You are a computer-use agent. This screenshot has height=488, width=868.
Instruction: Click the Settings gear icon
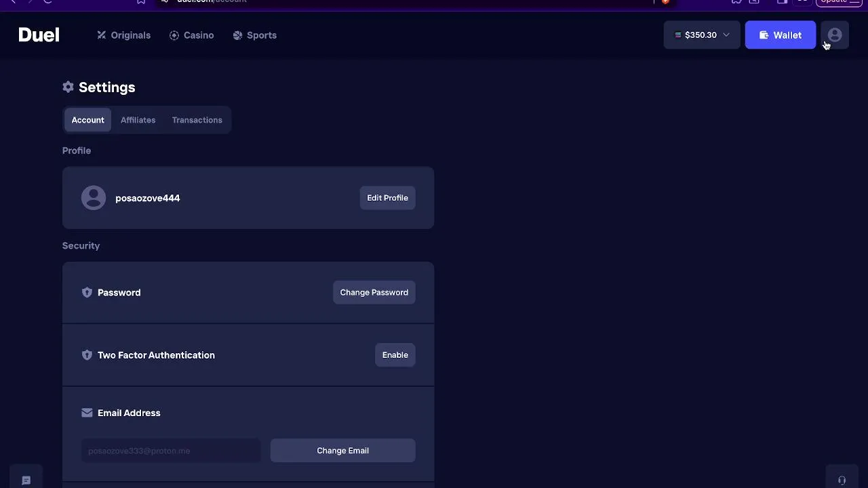click(68, 87)
